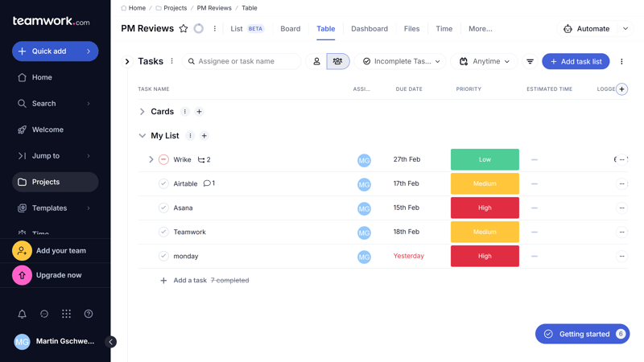Viewport: 644px width, 362px height.
Task: Open the More... tab menu
Action: [x=480, y=29]
